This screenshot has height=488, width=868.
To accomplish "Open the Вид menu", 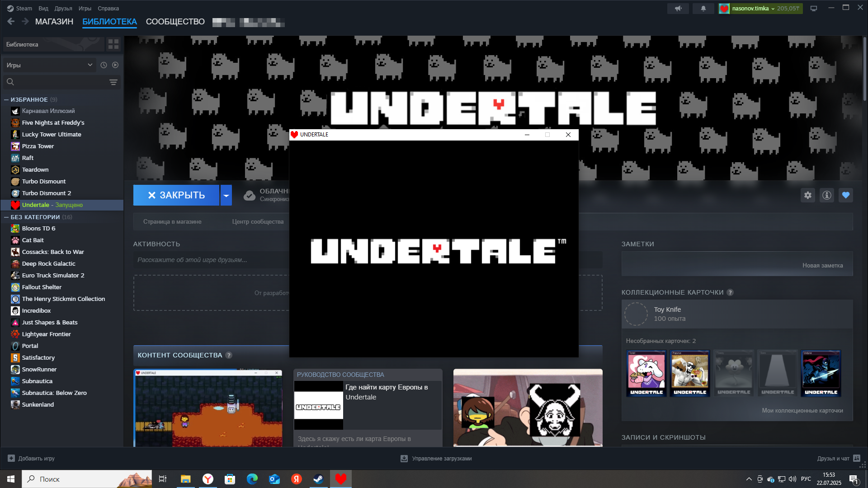I will tap(43, 9).
